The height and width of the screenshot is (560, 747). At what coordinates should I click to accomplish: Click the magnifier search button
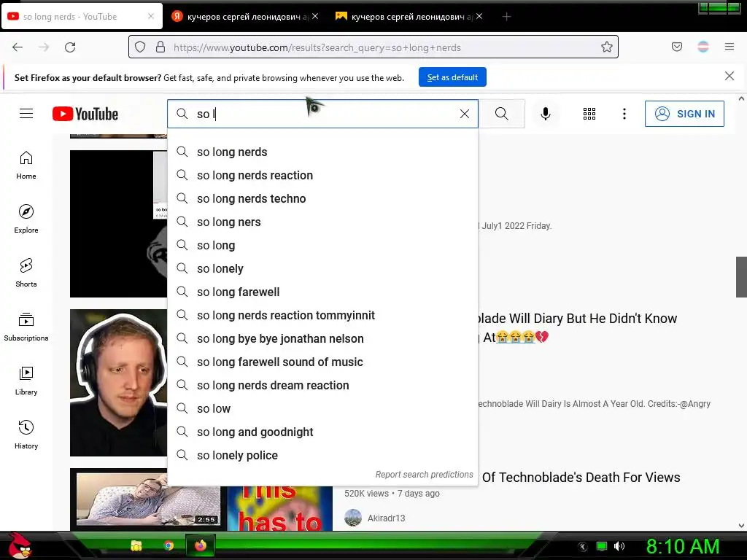click(x=502, y=113)
